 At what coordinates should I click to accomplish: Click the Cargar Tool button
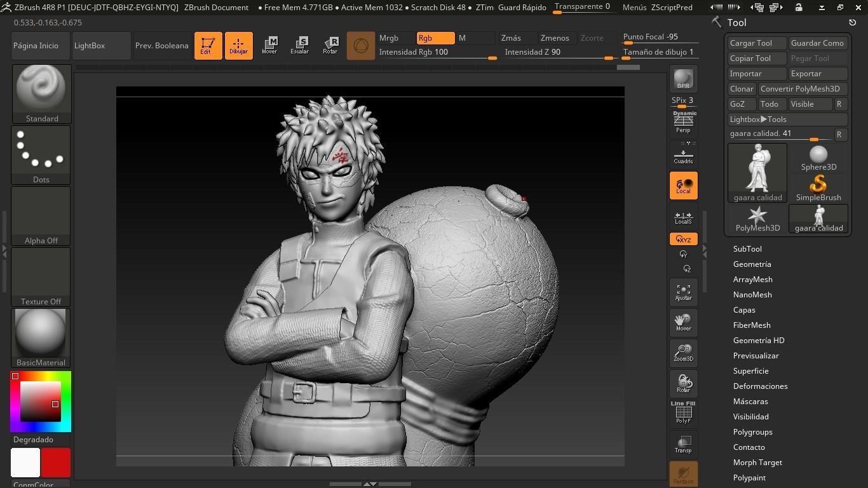tap(757, 43)
